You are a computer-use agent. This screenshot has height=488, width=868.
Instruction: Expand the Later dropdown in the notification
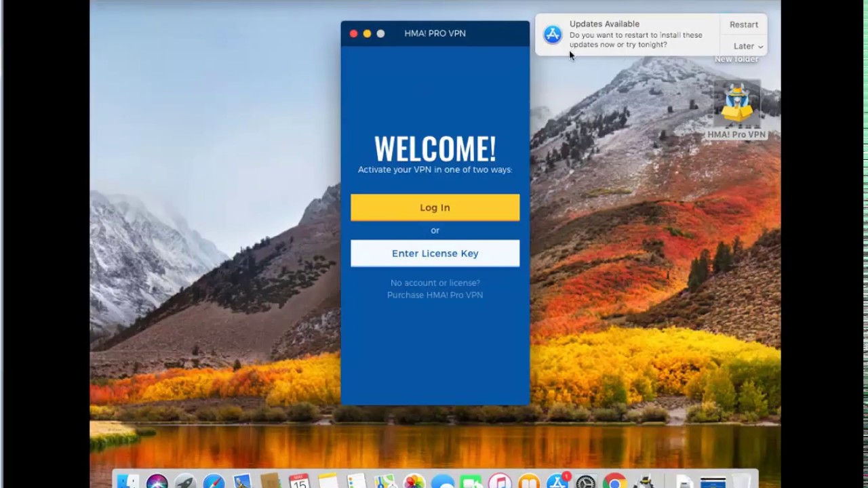point(748,46)
